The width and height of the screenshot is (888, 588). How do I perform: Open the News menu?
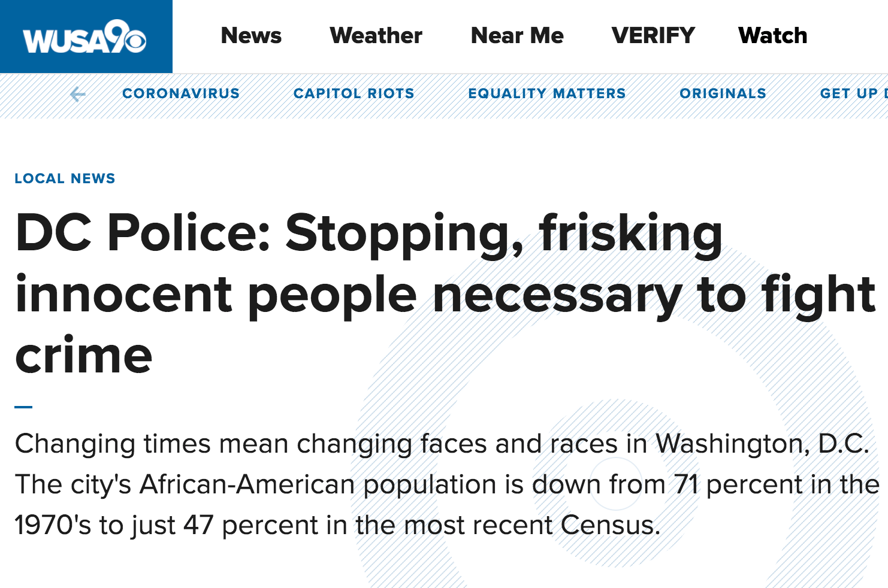click(x=251, y=36)
